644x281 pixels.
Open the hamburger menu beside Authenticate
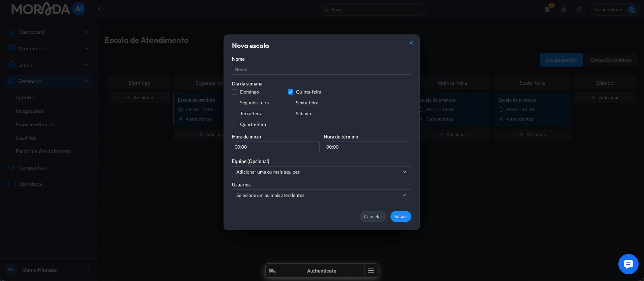click(371, 271)
